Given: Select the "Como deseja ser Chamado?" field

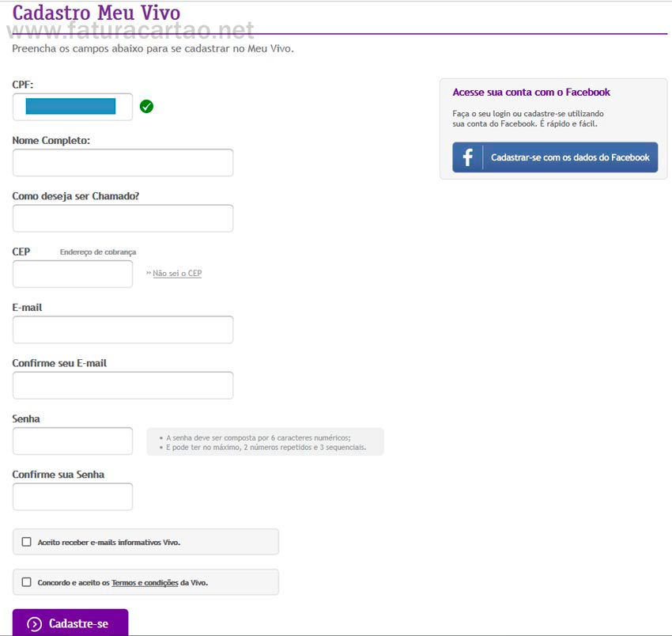Looking at the screenshot, I should point(123,218).
